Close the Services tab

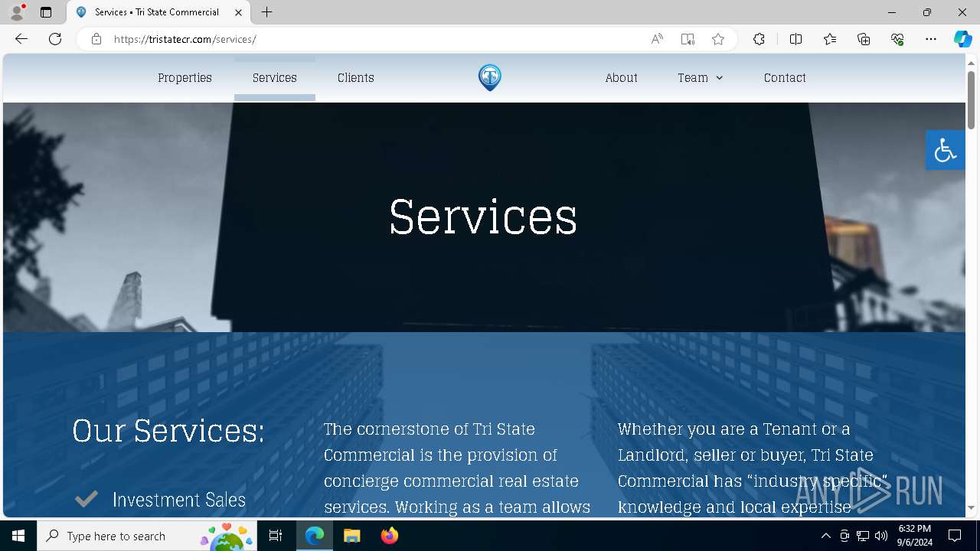pyautogui.click(x=238, y=12)
